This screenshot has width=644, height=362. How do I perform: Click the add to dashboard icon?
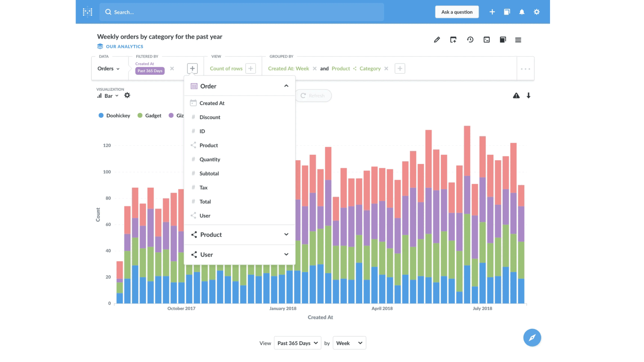point(453,40)
